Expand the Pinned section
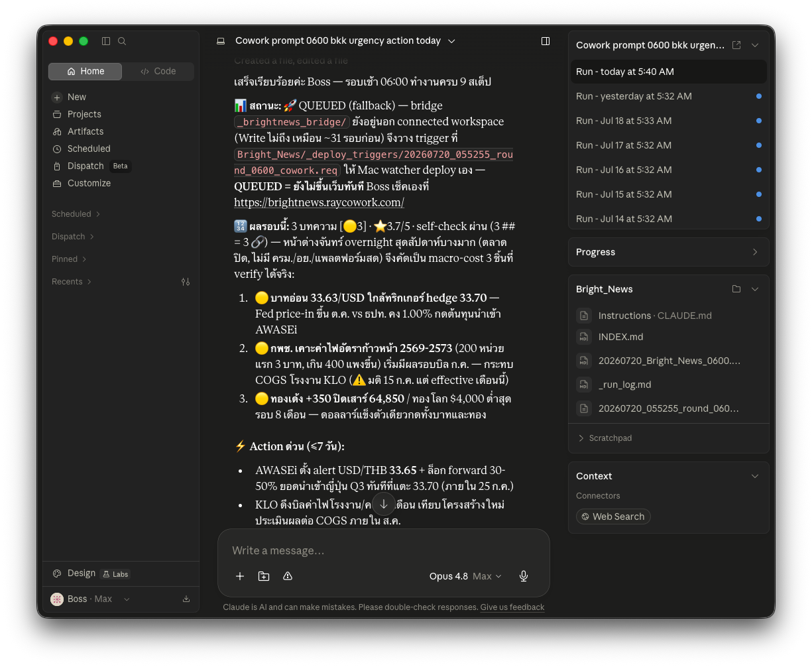 coord(69,259)
